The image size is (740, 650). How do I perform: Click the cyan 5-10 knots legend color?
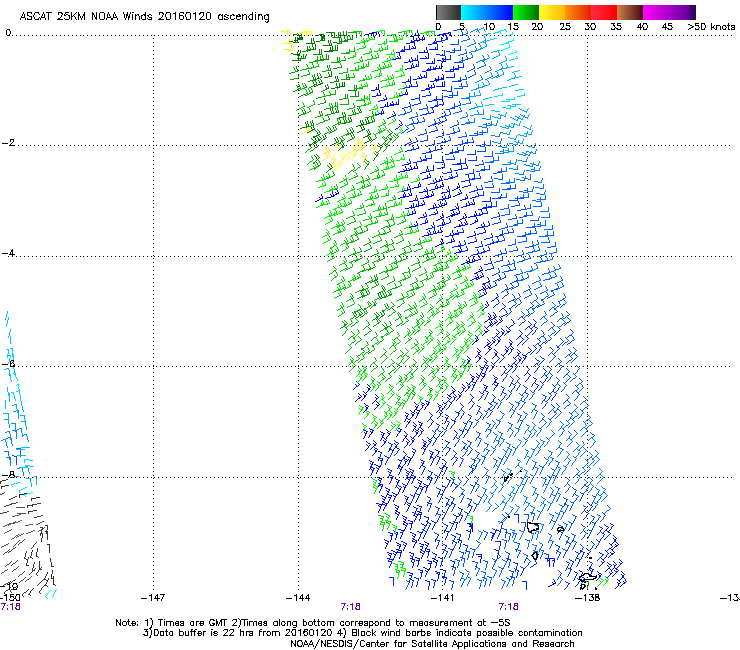[474, 12]
